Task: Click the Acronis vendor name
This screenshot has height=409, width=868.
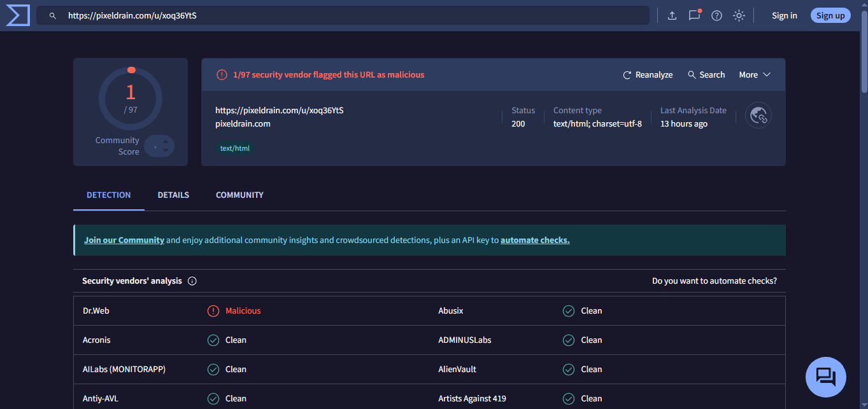Action: (x=97, y=340)
